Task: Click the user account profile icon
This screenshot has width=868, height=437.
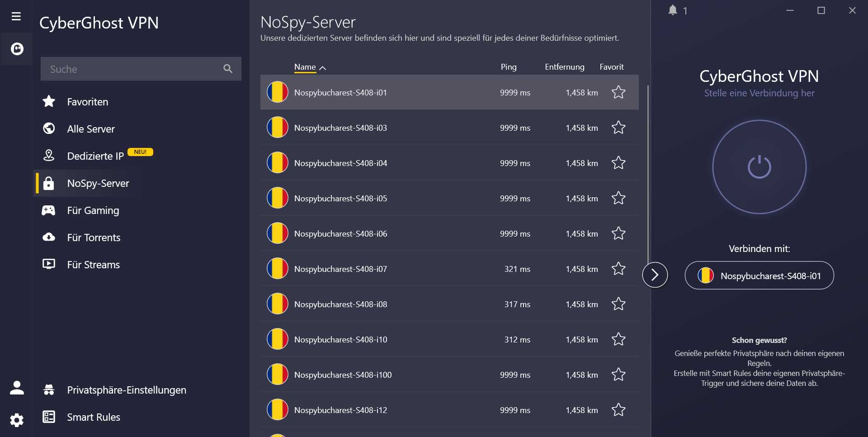Action: 17,388
